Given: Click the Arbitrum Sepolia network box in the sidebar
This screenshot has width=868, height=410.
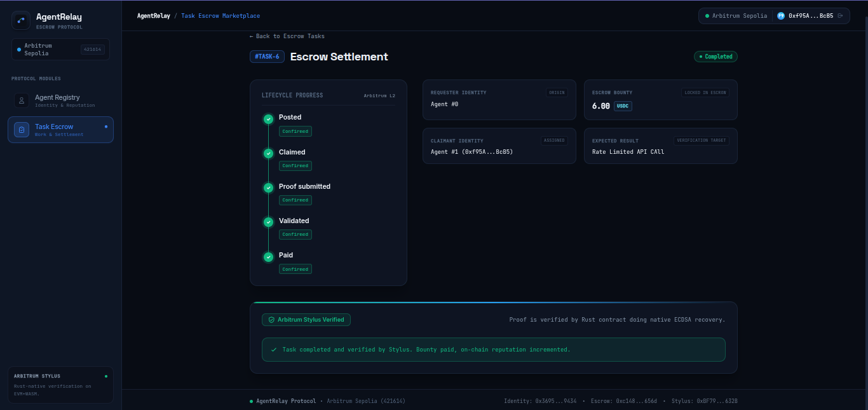Looking at the screenshot, I should coord(60,50).
